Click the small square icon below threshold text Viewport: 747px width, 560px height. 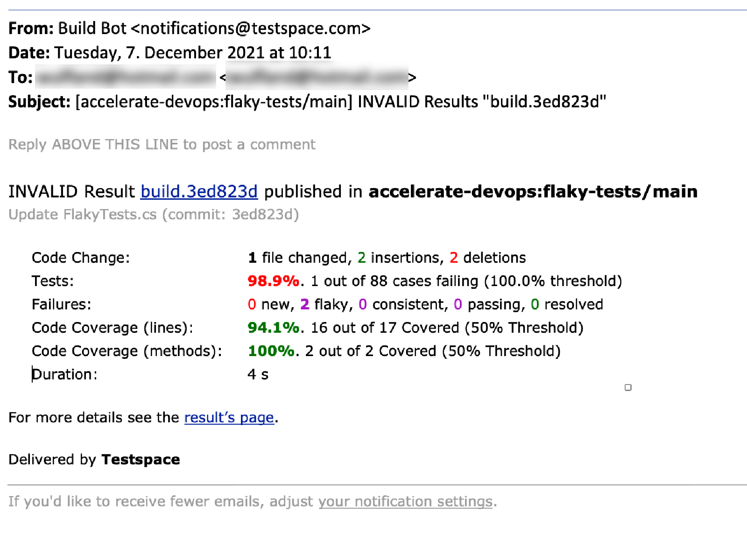pyautogui.click(x=628, y=387)
